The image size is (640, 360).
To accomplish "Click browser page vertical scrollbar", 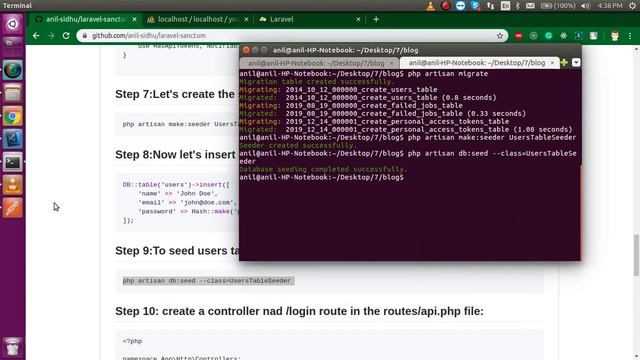I will (x=636, y=256).
